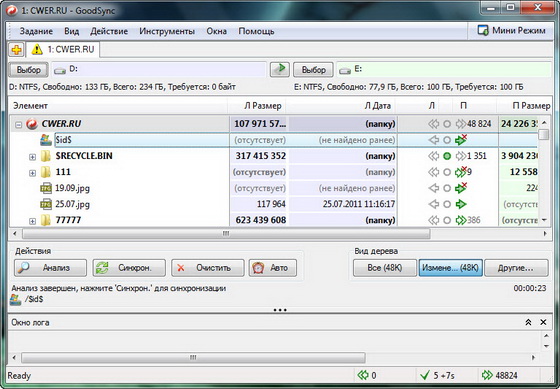Click file tree vertical scrollbar down arrow
The width and height of the screenshot is (560, 389).
coord(544,220)
